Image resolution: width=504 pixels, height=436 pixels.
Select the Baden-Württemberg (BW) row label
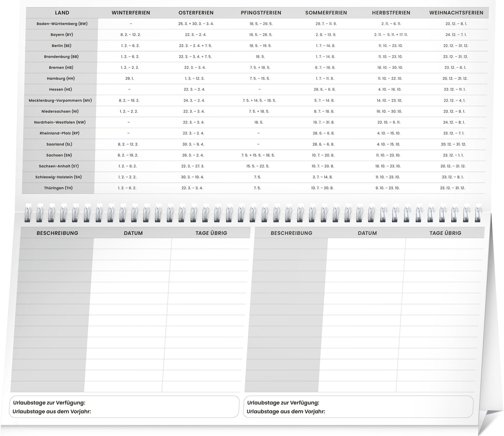pos(62,24)
